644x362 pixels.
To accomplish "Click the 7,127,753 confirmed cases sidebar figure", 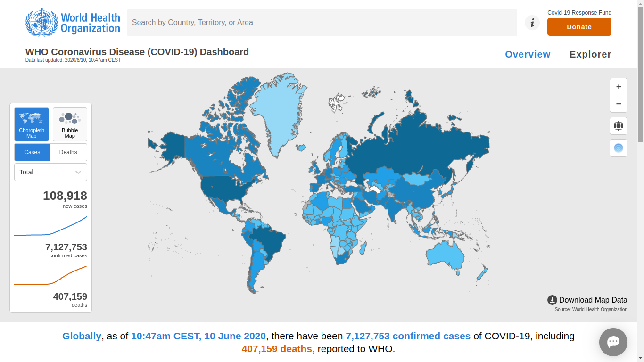I will 66,247.
